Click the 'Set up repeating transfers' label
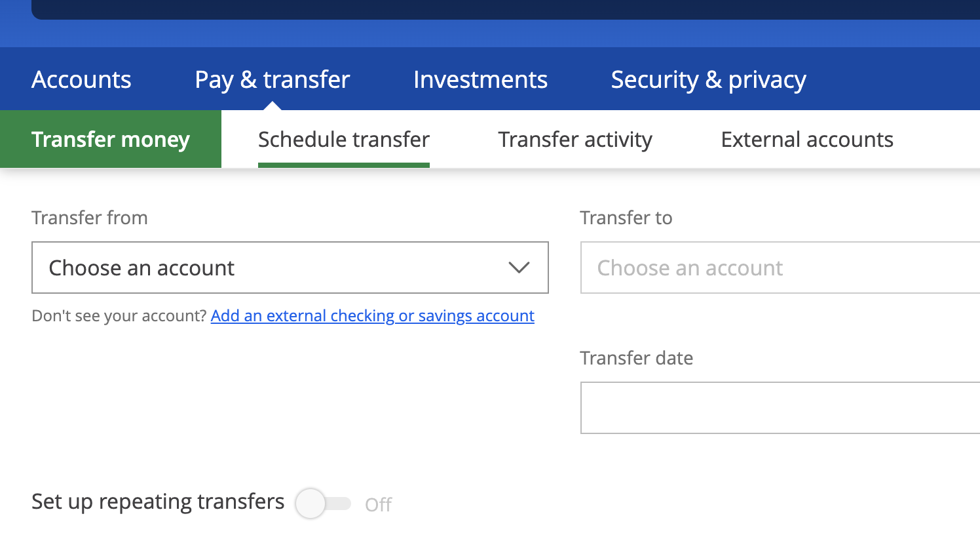The image size is (980, 556). (158, 502)
